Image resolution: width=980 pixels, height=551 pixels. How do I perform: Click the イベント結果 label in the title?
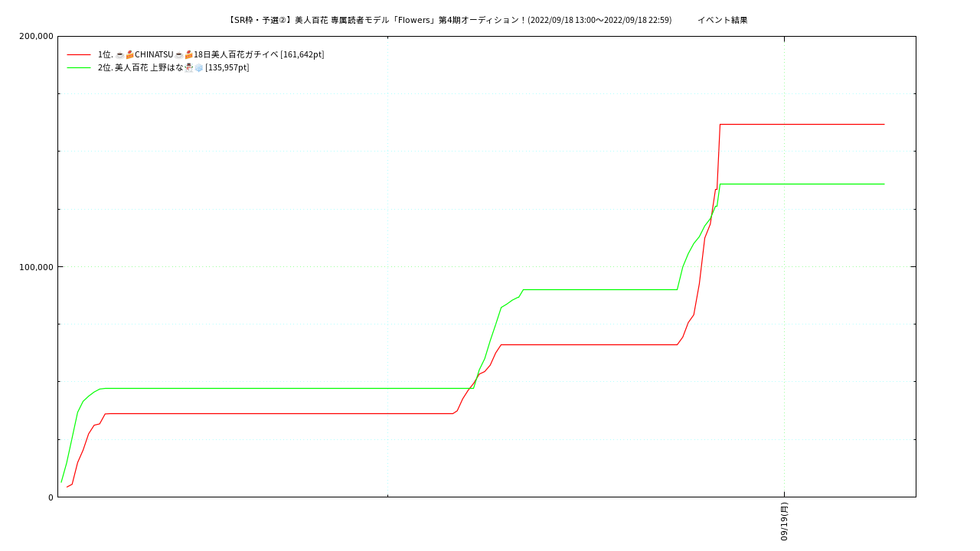[x=722, y=20]
